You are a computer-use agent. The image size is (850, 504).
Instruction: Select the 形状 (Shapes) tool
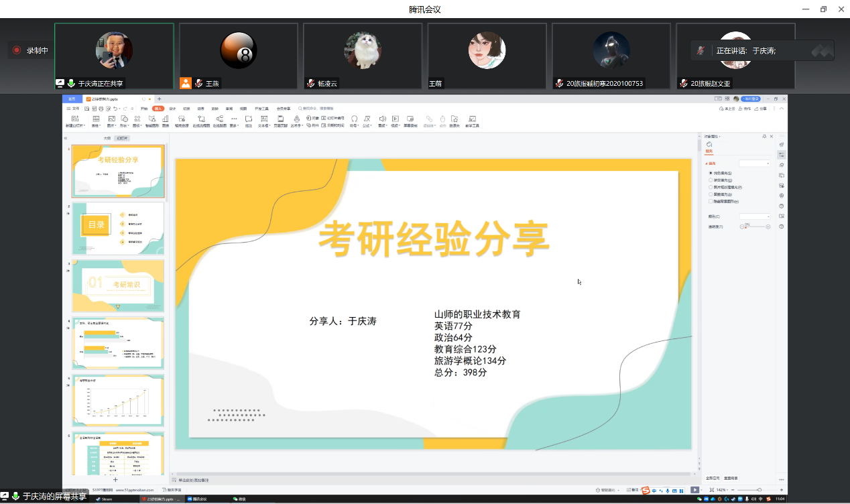tap(124, 120)
